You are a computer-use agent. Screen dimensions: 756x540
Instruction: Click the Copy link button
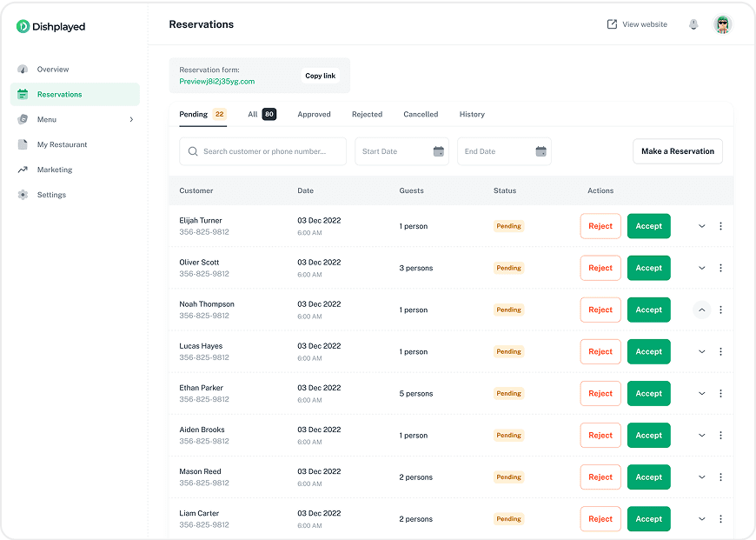[x=320, y=76]
